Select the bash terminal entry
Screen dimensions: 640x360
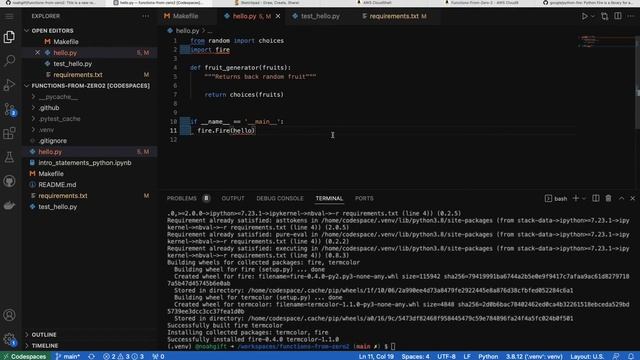pyautogui.click(x=556, y=198)
